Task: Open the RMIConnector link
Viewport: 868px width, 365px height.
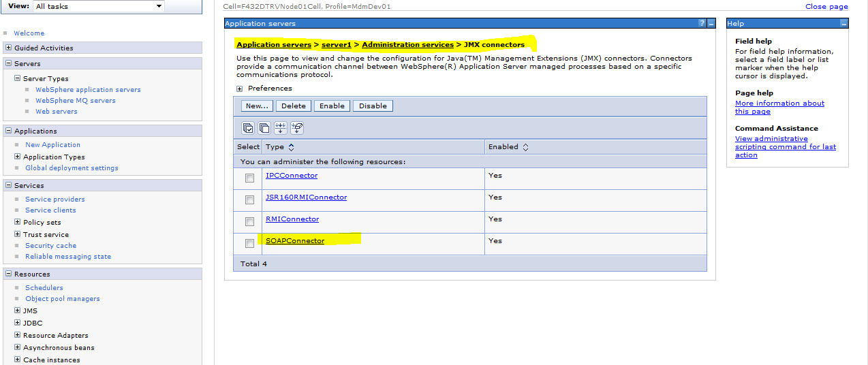Action: tap(292, 219)
